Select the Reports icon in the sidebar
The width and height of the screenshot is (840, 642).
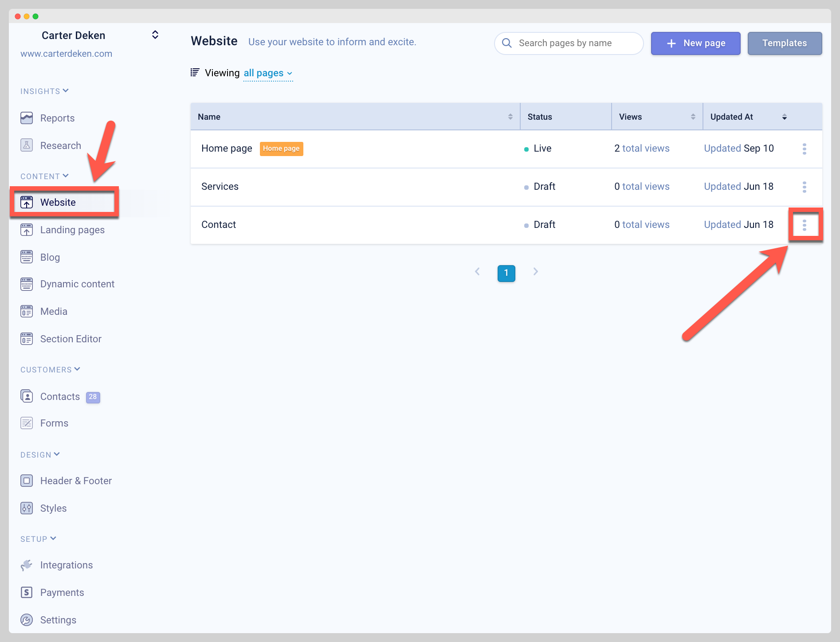click(27, 118)
